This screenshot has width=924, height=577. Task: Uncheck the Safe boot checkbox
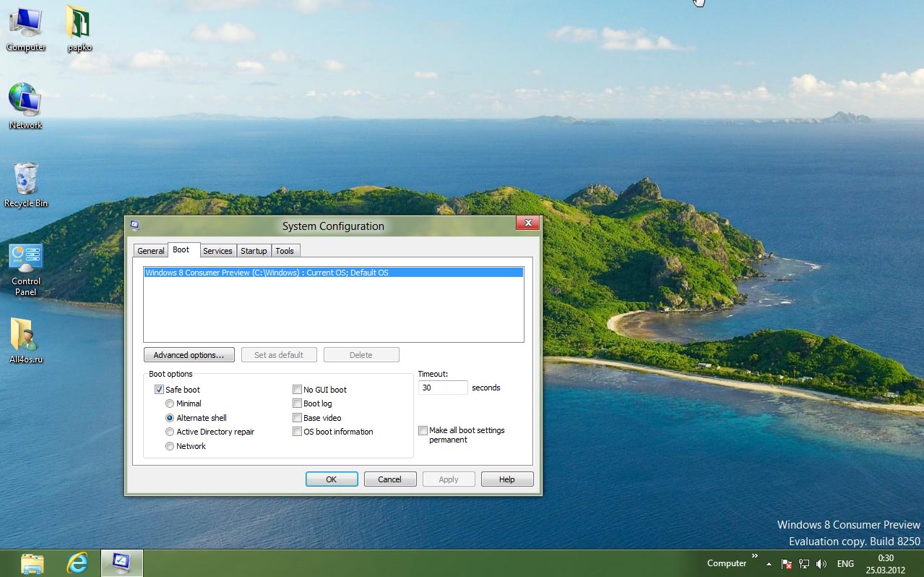coord(160,389)
